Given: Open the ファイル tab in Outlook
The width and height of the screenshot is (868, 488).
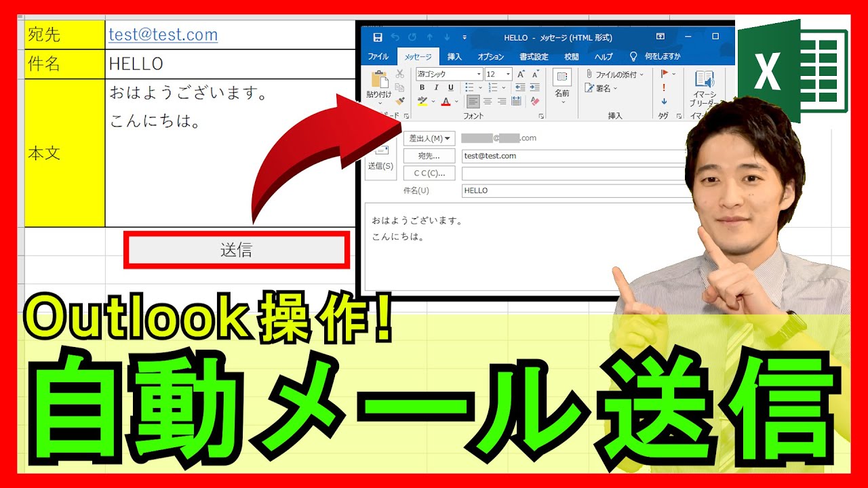Looking at the screenshot, I should [x=378, y=57].
